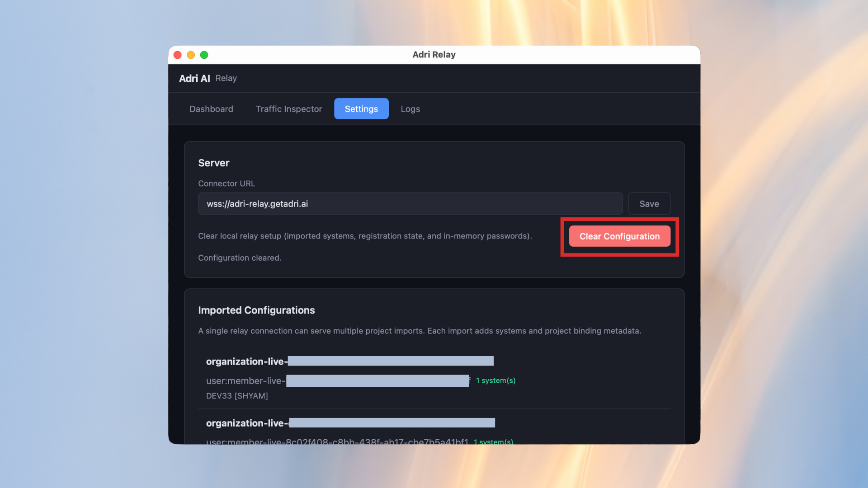
Task: Click the redacted organization ID bar
Action: point(391,361)
